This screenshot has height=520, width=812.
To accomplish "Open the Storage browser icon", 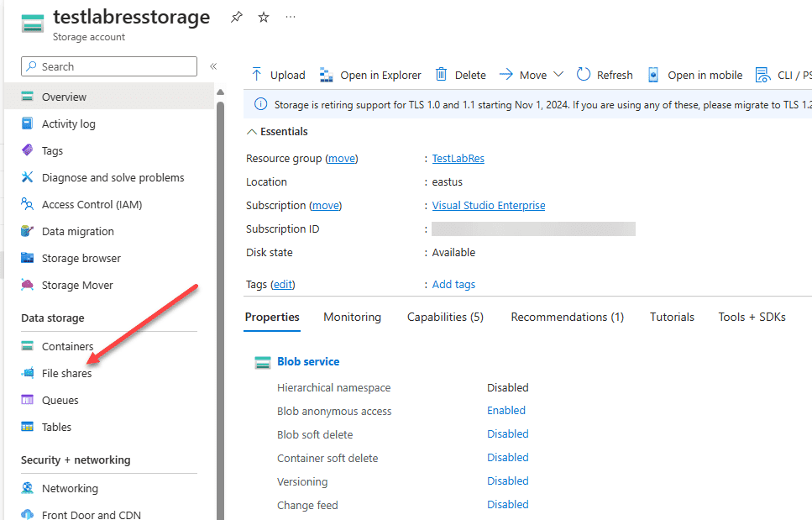I will point(28,258).
